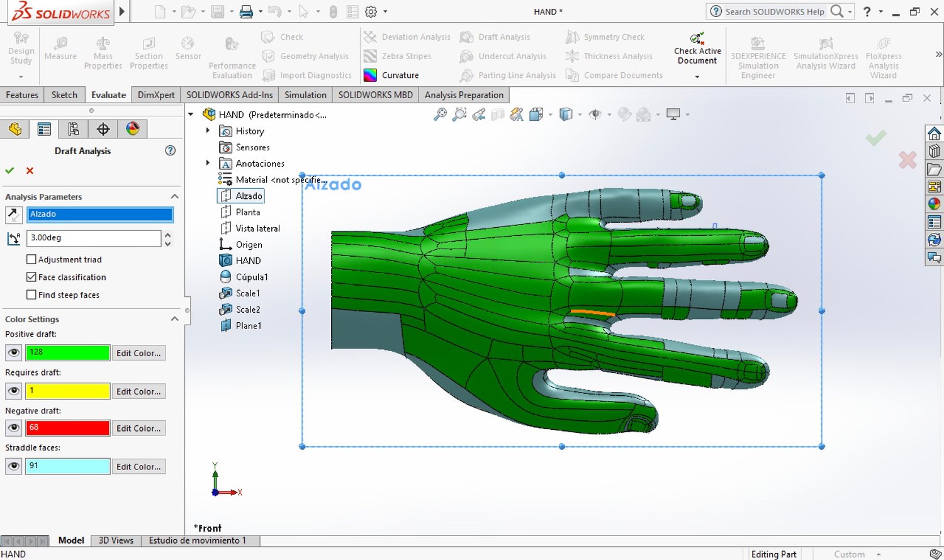Open the Help question mark dropdown

(x=880, y=11)
